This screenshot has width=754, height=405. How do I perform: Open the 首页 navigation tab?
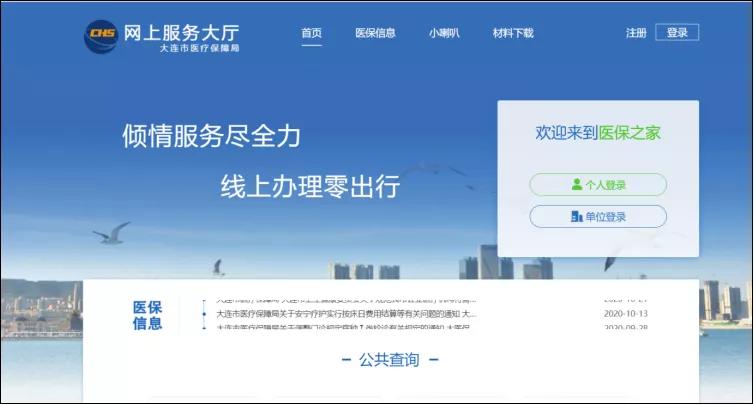click(x=312, y=33)
